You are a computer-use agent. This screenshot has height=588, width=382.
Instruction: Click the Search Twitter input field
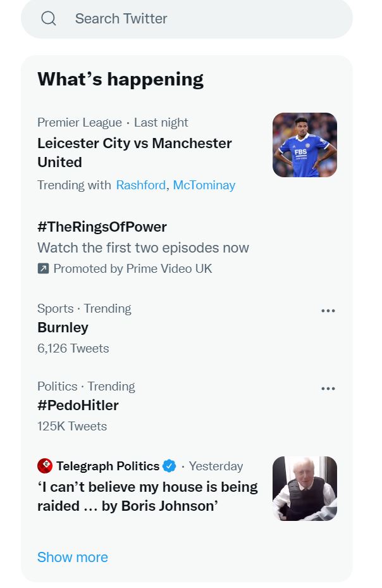[x=190, y=18]
